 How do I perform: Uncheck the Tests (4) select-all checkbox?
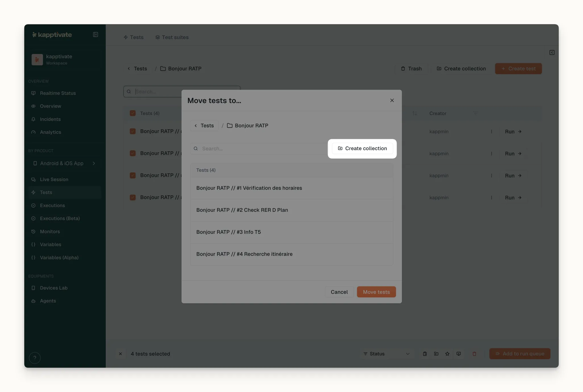(x=133, y=113)
